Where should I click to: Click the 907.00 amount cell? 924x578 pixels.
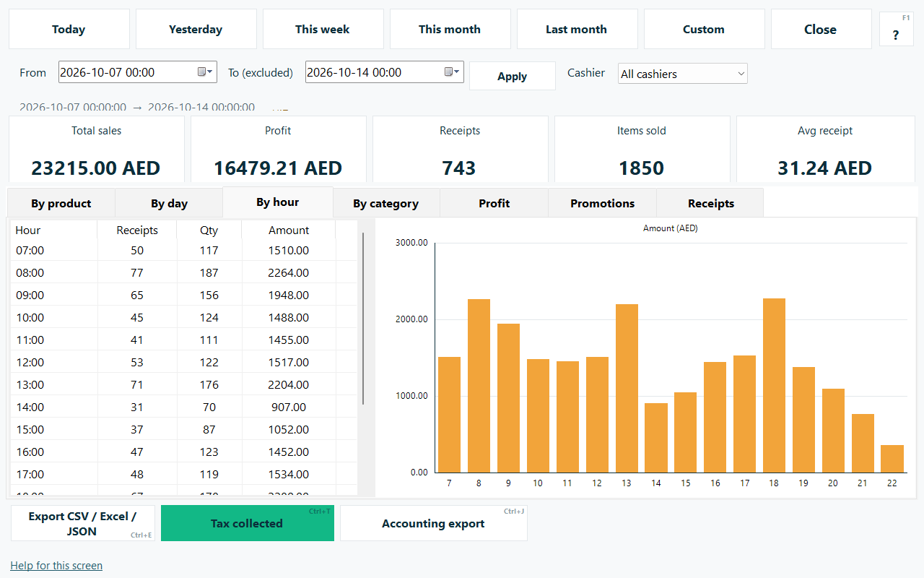tap(289, 407)
